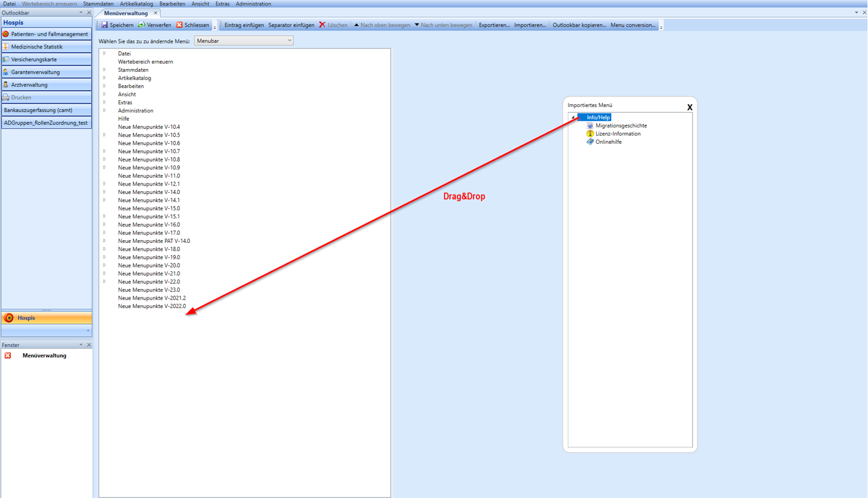Select Onlinehilfe in the imported menu
The height and width of the screenshot is (498, 868).
click(x=608, y=142)
